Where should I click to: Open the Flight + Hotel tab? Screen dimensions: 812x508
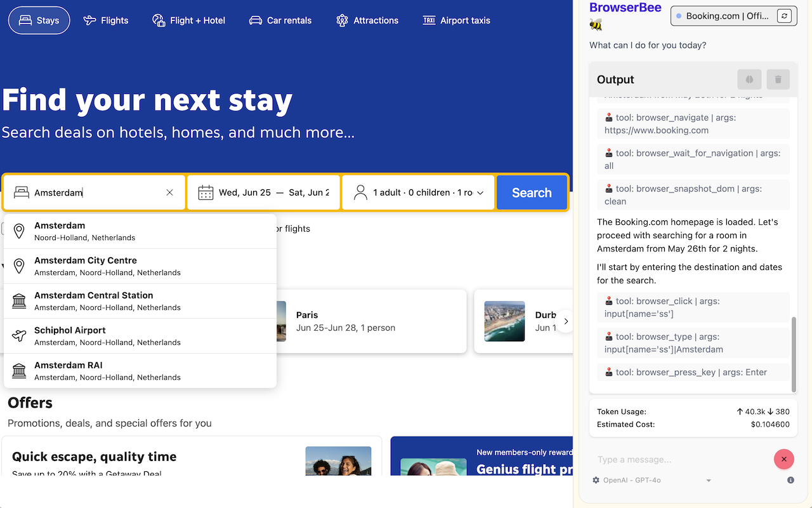pyautogui.click(x=189, y=20)
